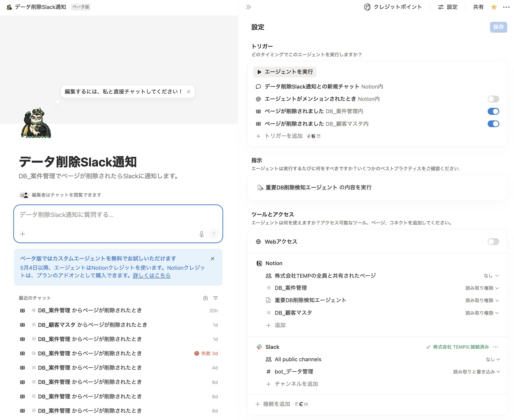Open クレジットポイント in the top bar

click(x=393, y=7)
